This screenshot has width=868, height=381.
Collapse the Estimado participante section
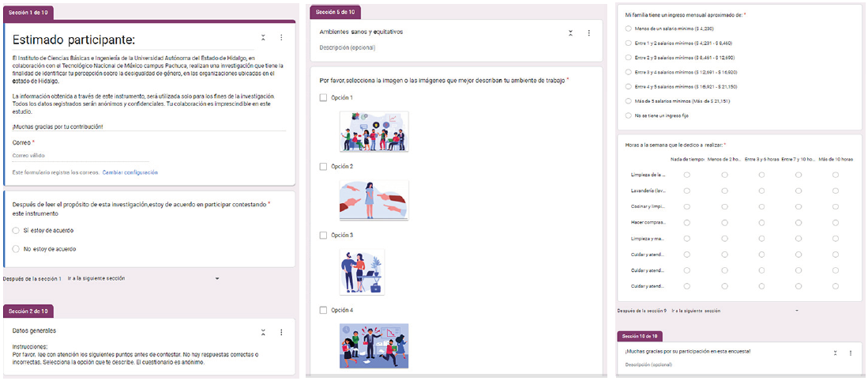(x=263, y=38)
